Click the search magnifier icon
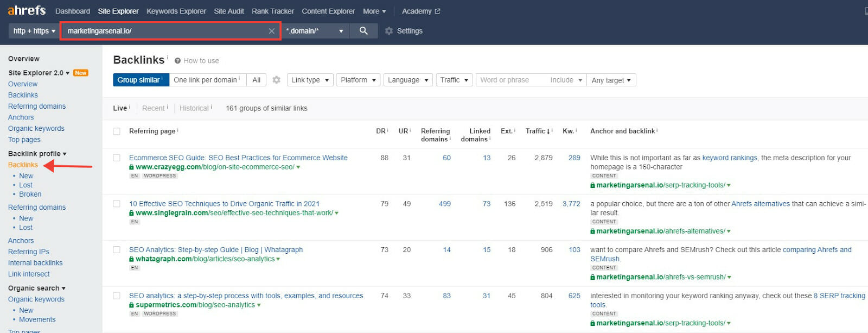Screen dimensions: 868x333 tap(363, 31)
